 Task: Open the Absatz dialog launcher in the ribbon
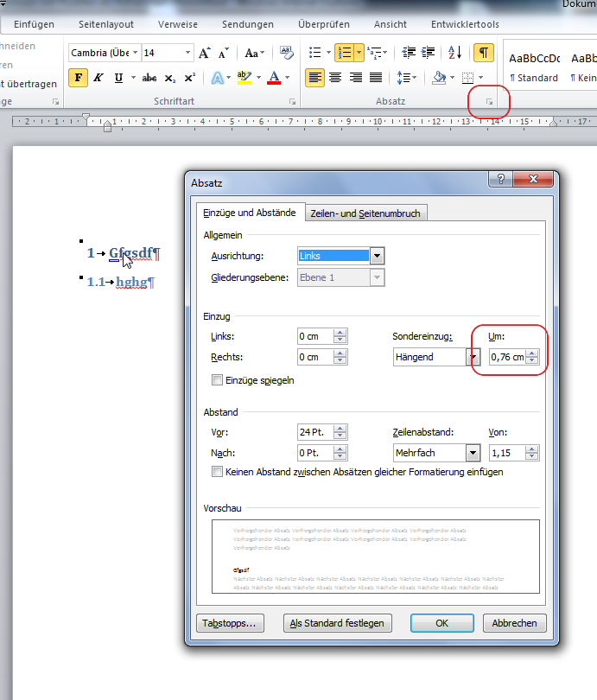point(489,102)
